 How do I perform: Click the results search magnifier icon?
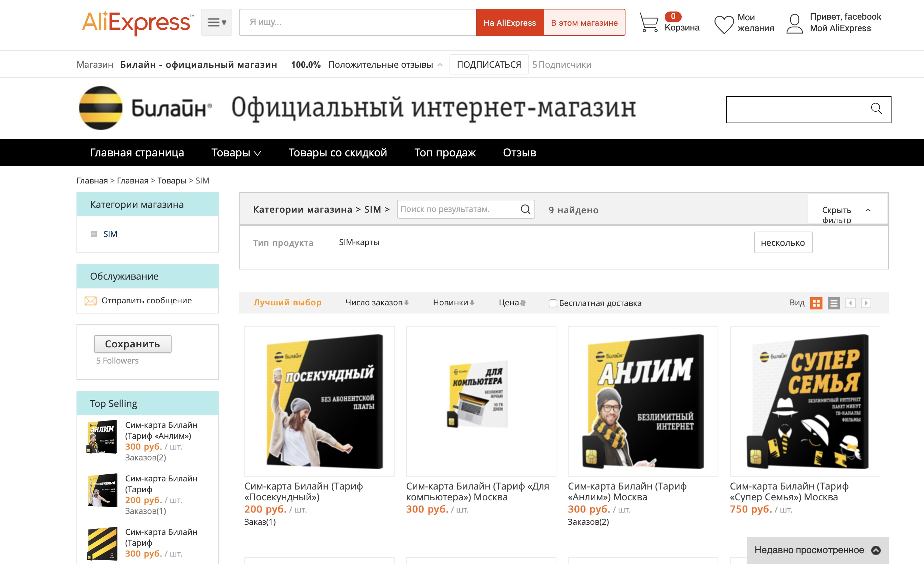(x=525, y=209)
